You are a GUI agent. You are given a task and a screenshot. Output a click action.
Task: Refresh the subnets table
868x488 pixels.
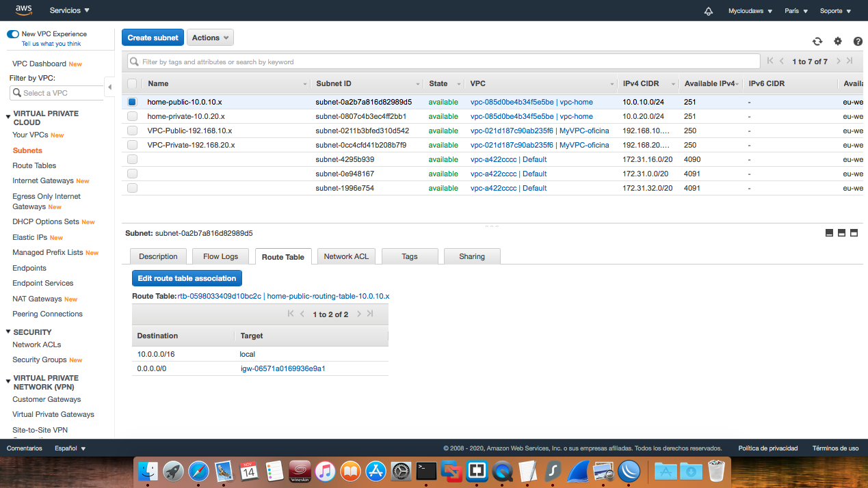click(817, 41)
